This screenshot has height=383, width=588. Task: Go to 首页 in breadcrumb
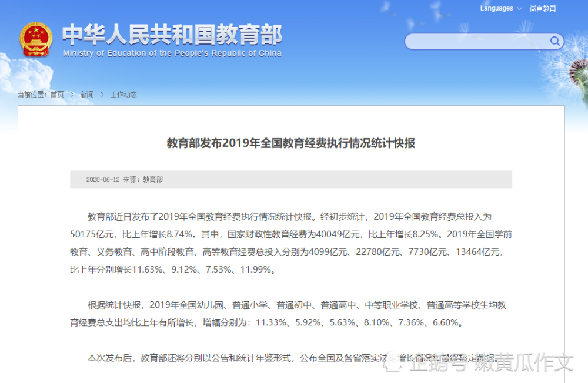(57, 95)
